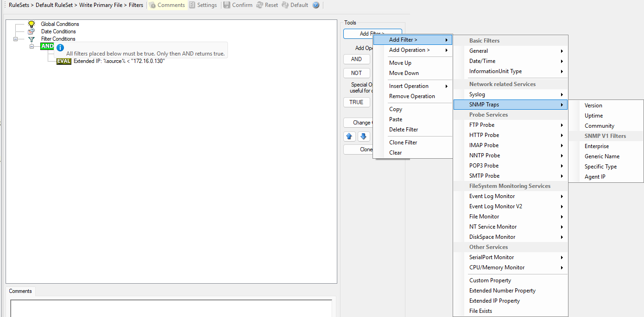The height and width of the screenshot is (317, 644).
Task: Choose Clone Filter menu item
Action: point(413,143)
